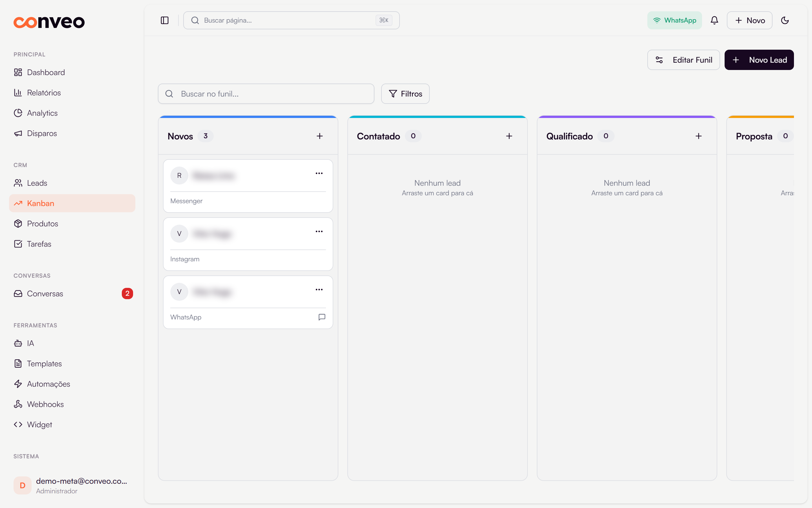Open Editar Funil
Viewport: 812px width, 508px height.
pos(683,60)
